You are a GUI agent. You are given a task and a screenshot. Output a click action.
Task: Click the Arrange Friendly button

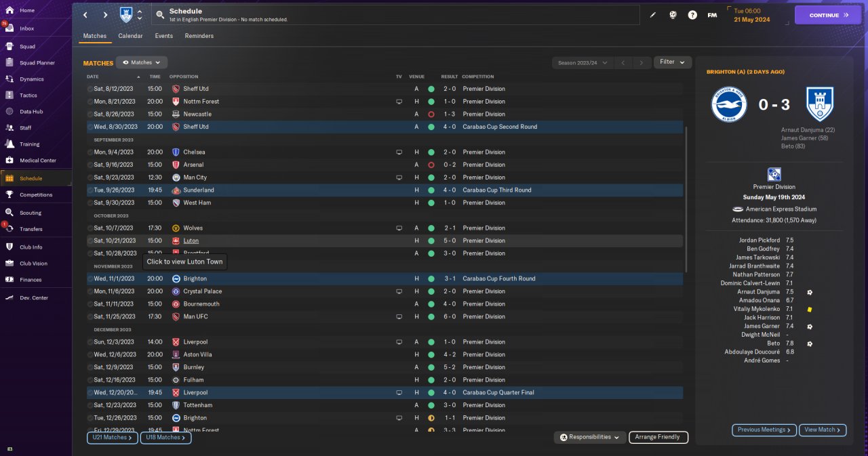(658, 438)
